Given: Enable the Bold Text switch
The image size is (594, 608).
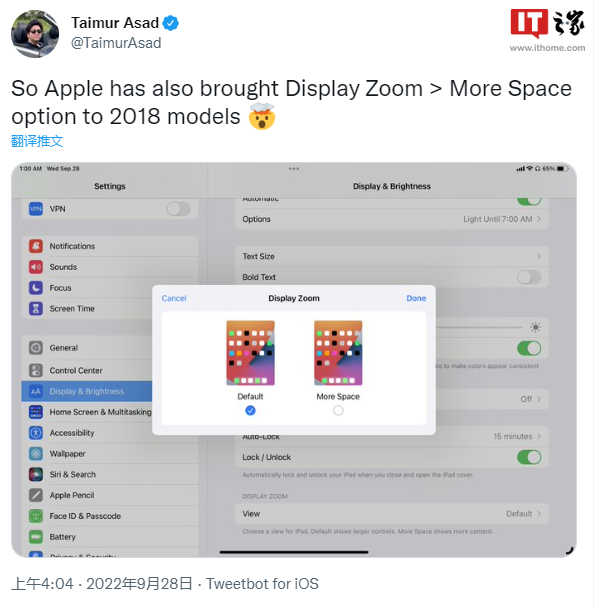Looking at the screenshot, I should [529, 277].
